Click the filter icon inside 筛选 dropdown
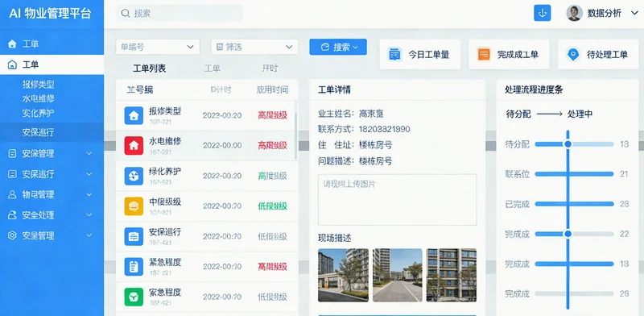 (220, 47)
